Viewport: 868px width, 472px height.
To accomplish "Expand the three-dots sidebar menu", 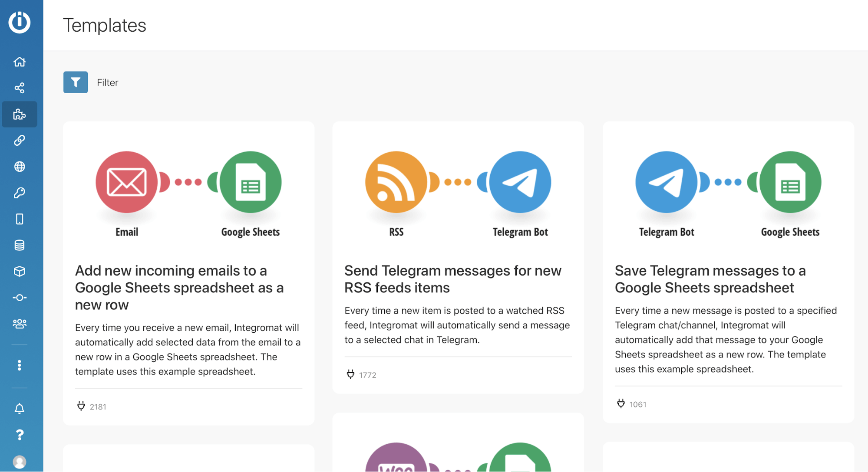I will click(x=20, y=365).
